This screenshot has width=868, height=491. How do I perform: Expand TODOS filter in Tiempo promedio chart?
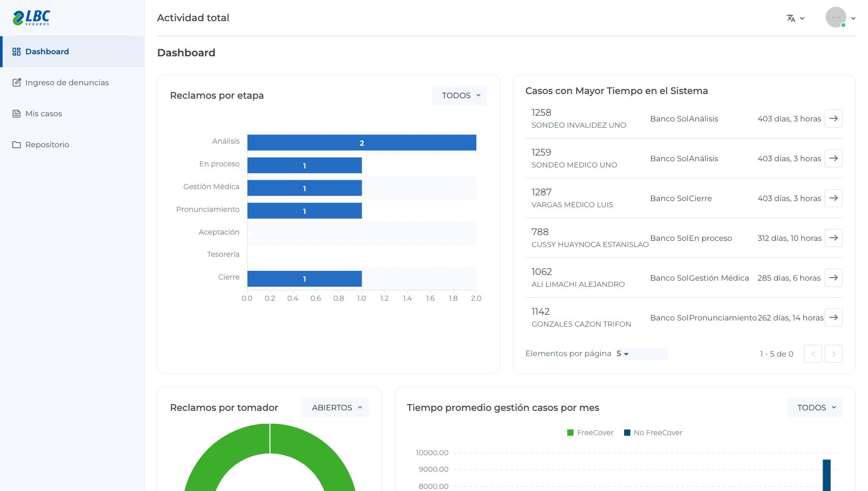(x=815, y=408)
